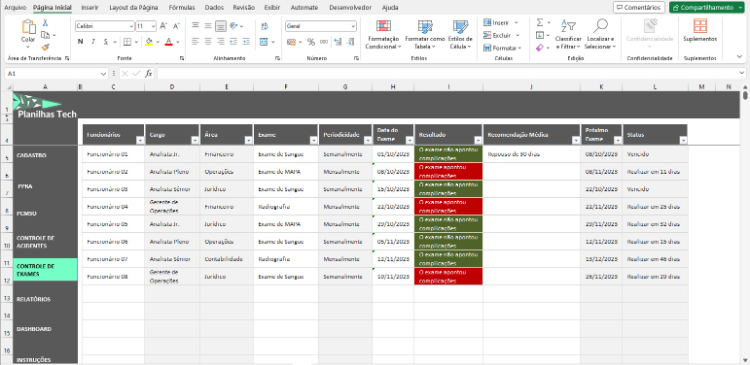Decrease indent in Alinhamento group
This screenshot has height=365, width=750.
(233, 42)
